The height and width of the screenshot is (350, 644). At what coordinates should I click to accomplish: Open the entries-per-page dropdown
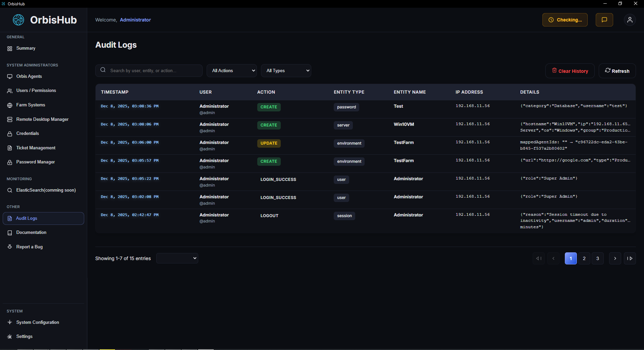pos(177,258)
